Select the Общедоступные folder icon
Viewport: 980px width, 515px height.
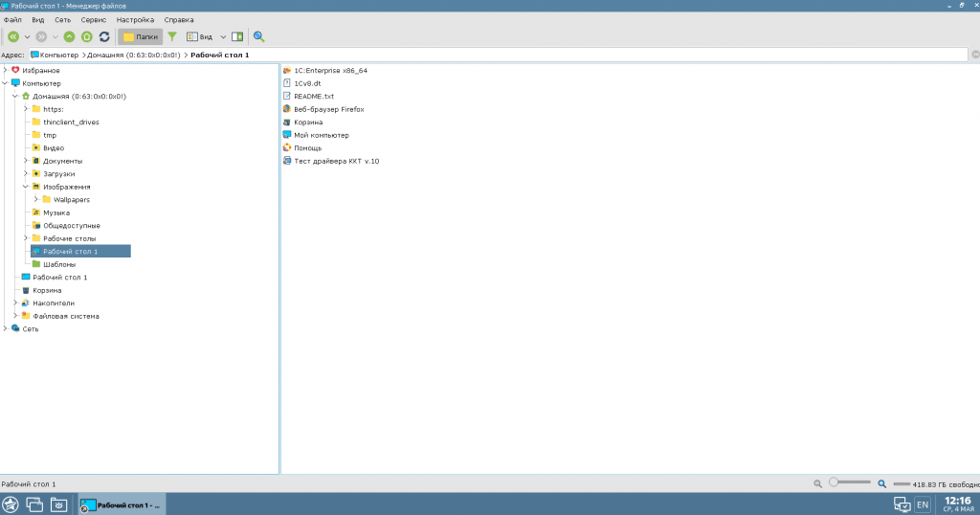coord(36,225)
